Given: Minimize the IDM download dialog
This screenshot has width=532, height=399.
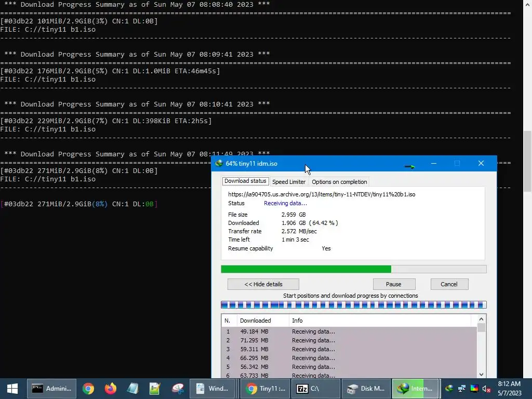Looking at the screenshot, I should click(434, 164).
